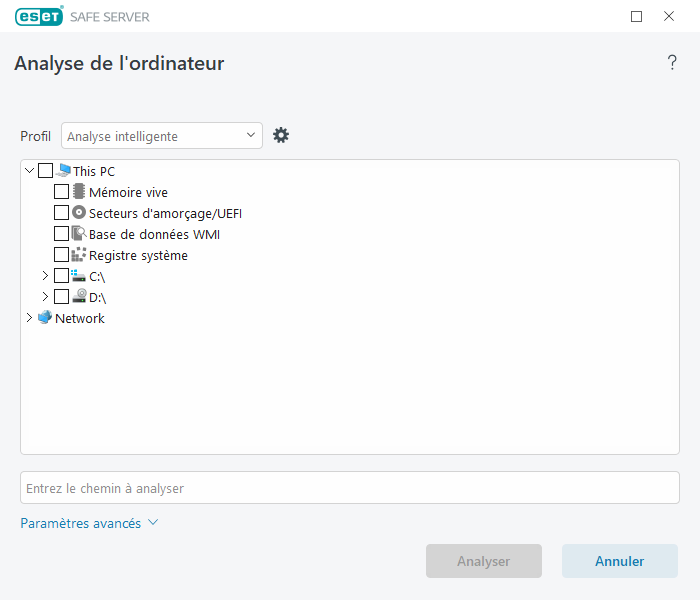Check the This PC checkbox

point(46,171)
